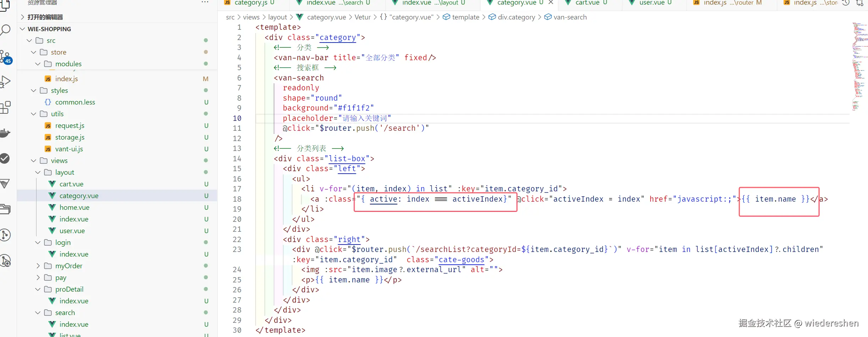Click the Vue icon beside cart.vue
Viewport: 868px width, 337px height.
(52, 184)
